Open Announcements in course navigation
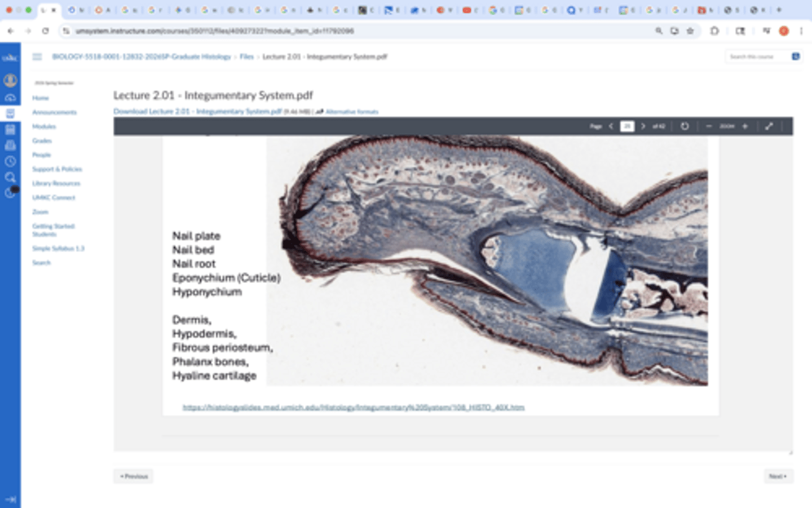Screen dimensions: 812x508 point(54,112)
